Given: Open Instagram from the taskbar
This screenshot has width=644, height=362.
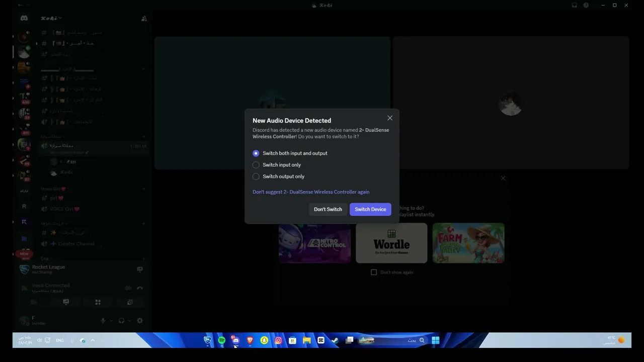Looking at the screenshot, I should [x=278, y=340].
